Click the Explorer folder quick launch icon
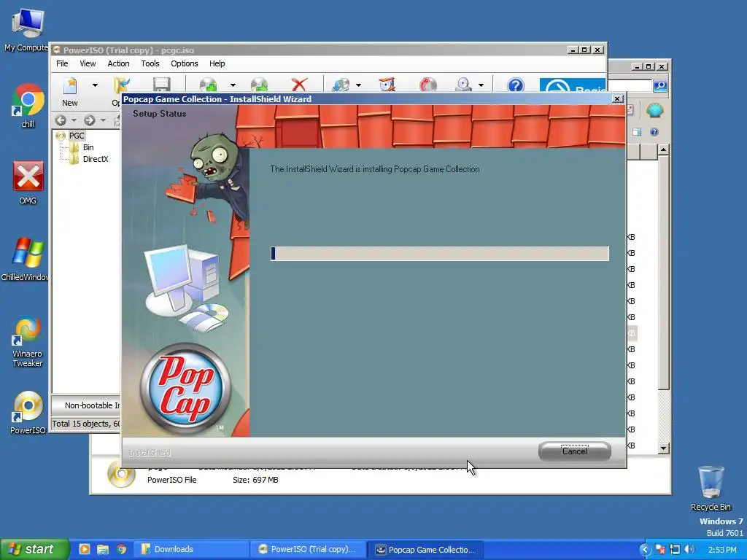This screenshot has width=747, height=560. click(102, 549)
